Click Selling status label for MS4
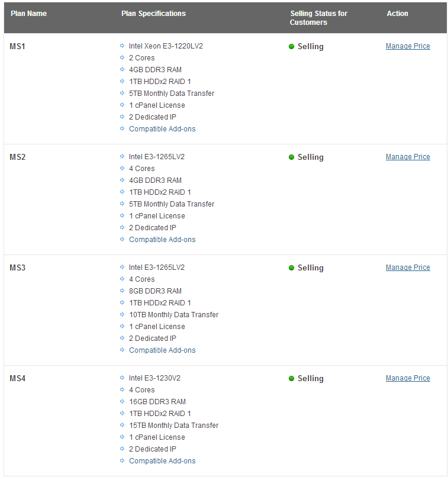Viewport: 448px width, 477px height. (x=311, y=379)
